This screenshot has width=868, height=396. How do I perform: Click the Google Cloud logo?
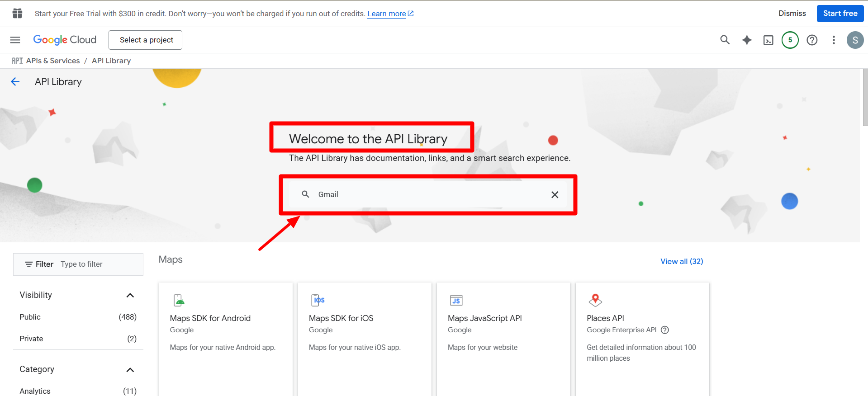click(x=65, y=40)
